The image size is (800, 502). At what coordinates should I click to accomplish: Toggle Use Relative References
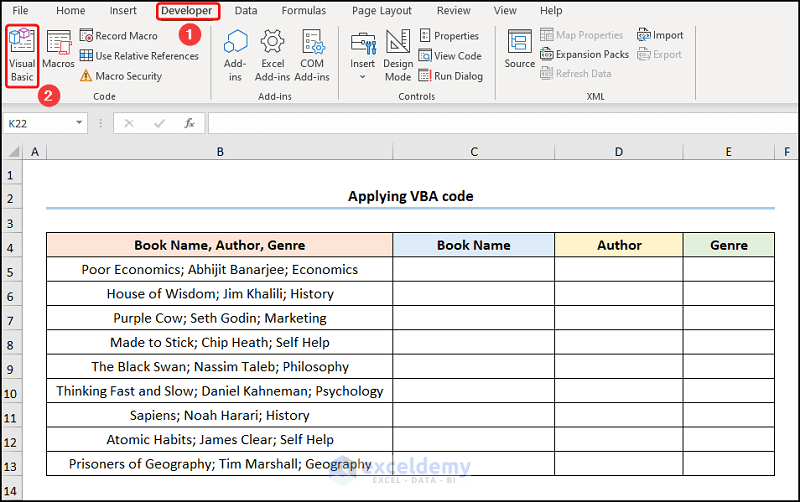(x=139, y=56)
